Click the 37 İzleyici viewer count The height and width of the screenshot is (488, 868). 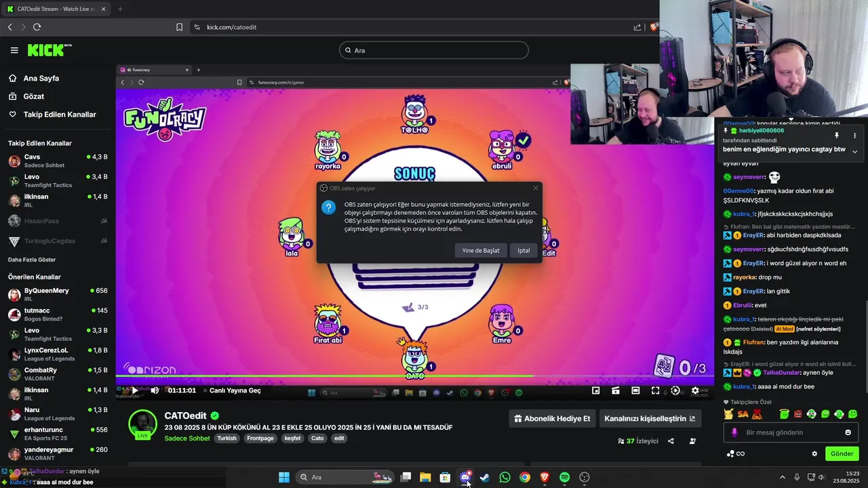pos(638,441)
